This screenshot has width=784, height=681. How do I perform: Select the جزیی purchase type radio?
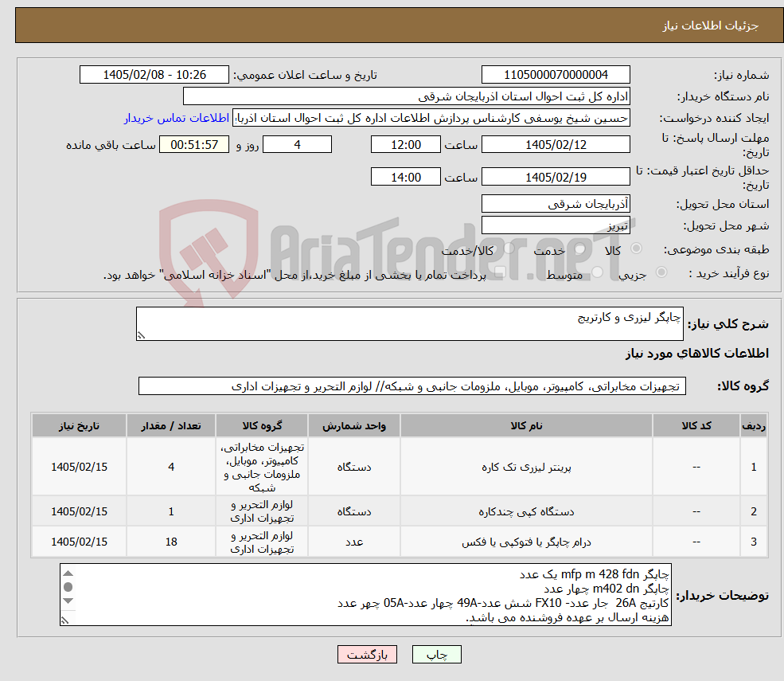661,272
